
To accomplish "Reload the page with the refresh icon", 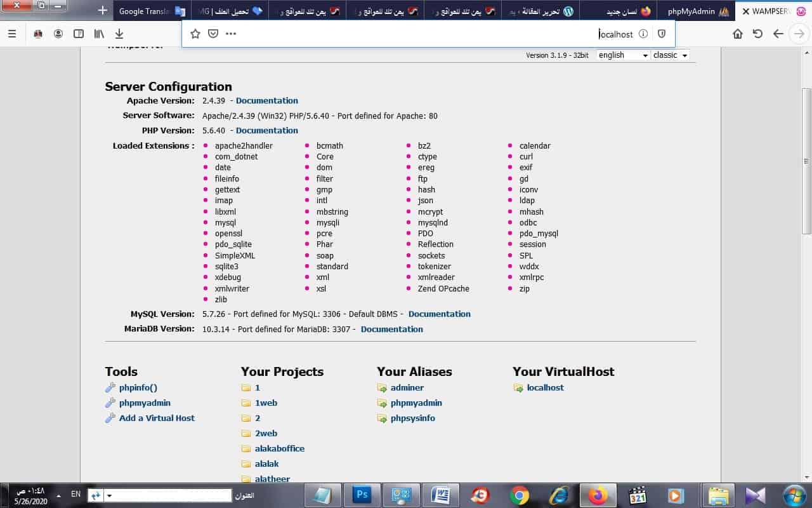I will (x=757, y=34).
